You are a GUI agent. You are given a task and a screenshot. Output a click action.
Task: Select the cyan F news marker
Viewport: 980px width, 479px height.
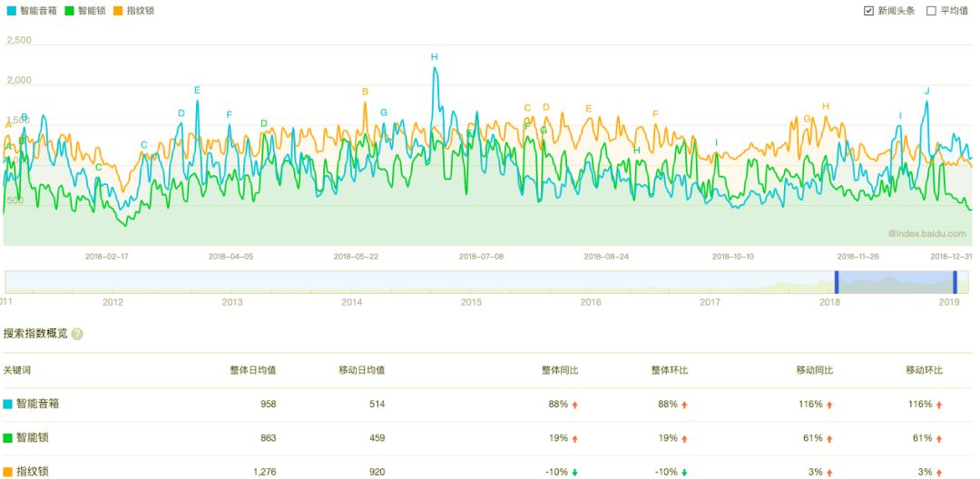[229, 114]
